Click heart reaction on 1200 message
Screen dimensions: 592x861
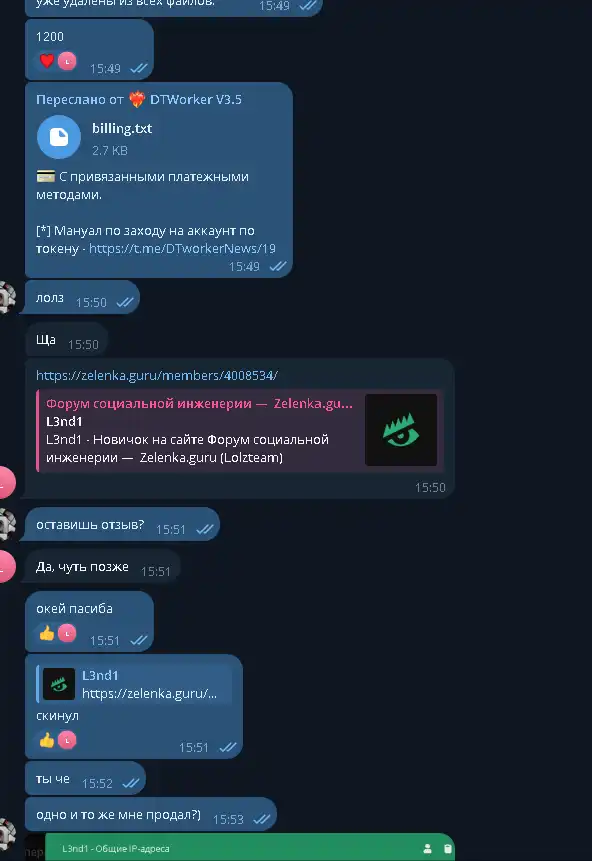[x=47, y=61]
